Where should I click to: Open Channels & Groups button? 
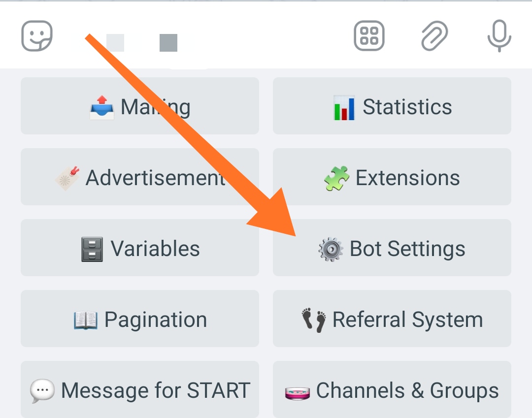point(392,389)
